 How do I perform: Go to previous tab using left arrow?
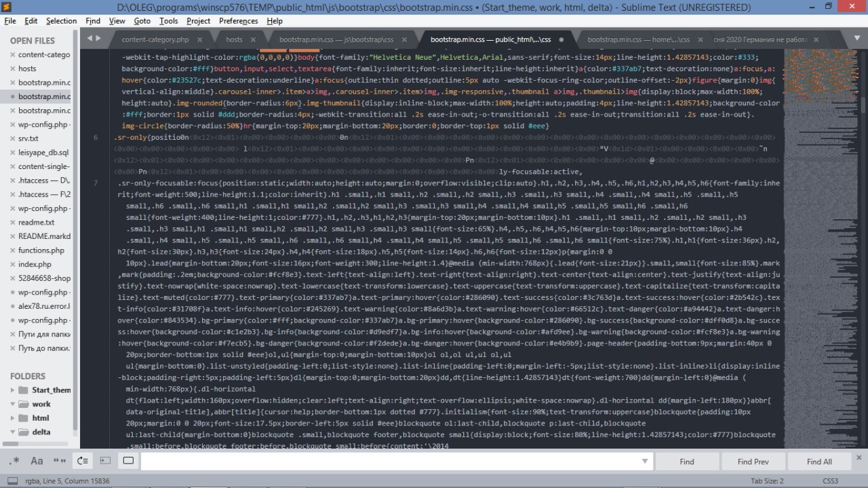[x=90, y=39]
